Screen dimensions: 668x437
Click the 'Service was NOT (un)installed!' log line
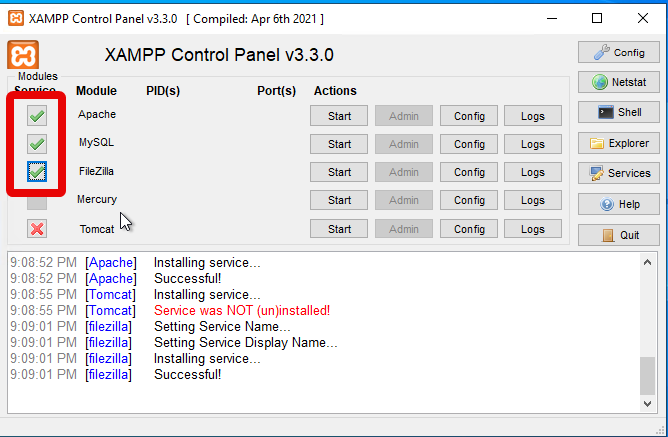pos(242,310)
